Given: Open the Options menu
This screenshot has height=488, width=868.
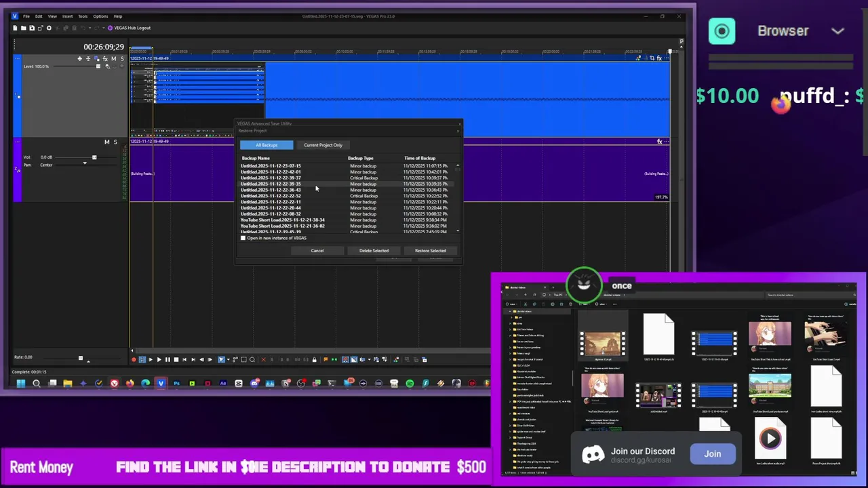Looking at the screenshot, I should coord(100,16).
